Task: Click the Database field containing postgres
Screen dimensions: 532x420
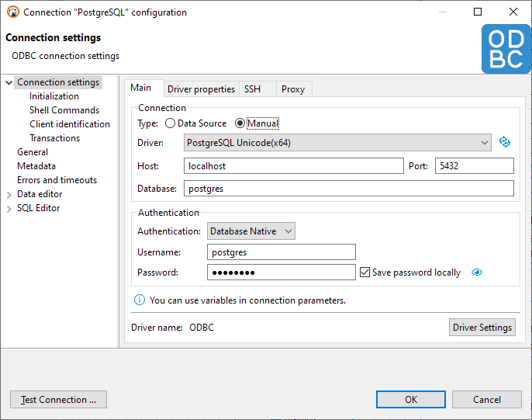Action: [x=349, y=189]
